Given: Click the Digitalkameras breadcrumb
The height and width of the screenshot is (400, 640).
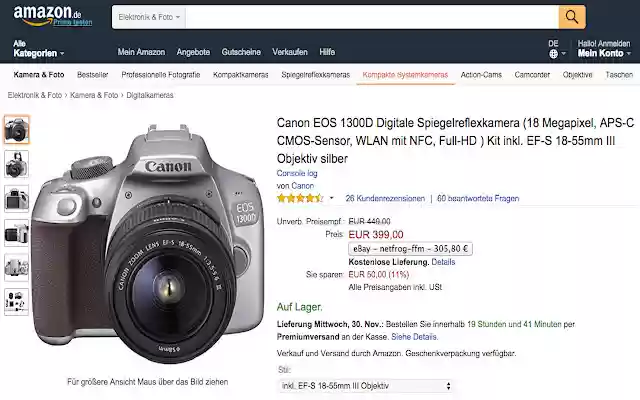Looking at the screenshot, I should (x=150, y=95).
